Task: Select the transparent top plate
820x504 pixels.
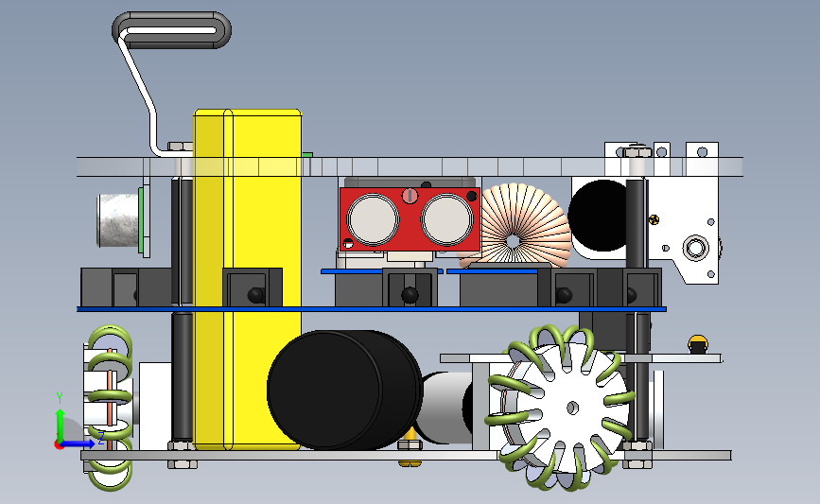Action: (x=410, y=166)
